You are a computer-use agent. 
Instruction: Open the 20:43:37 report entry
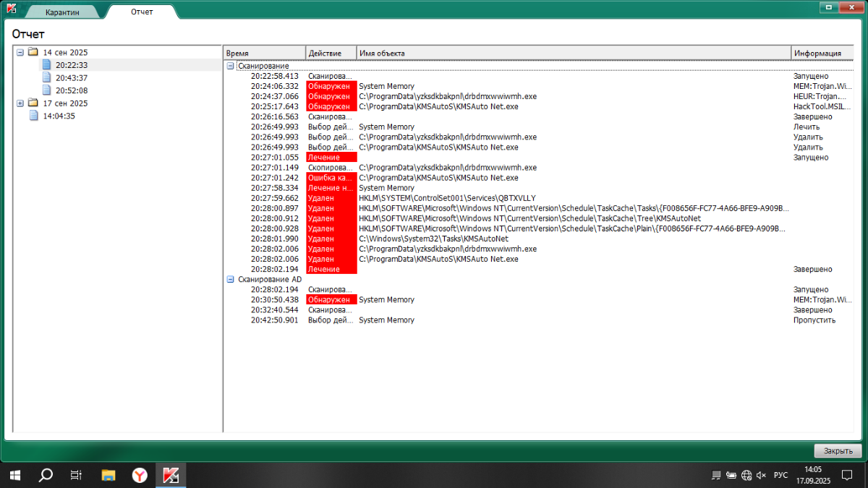point(72,78)
